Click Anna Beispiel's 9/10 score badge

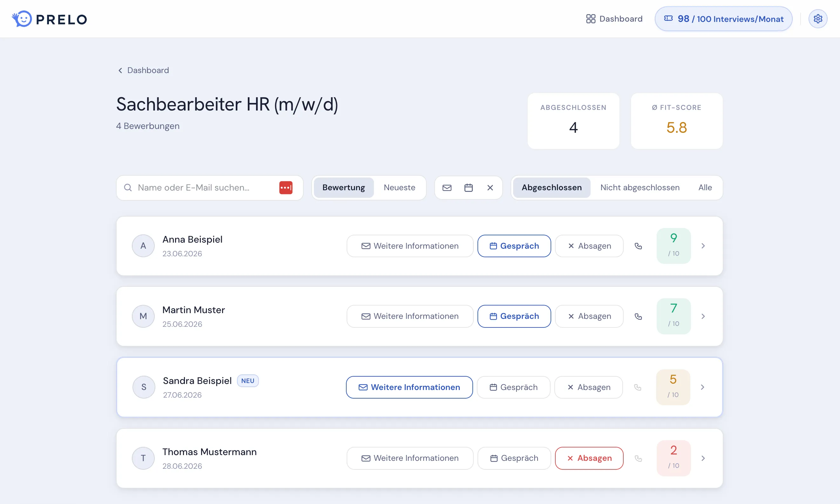click(x=674, y=245)
